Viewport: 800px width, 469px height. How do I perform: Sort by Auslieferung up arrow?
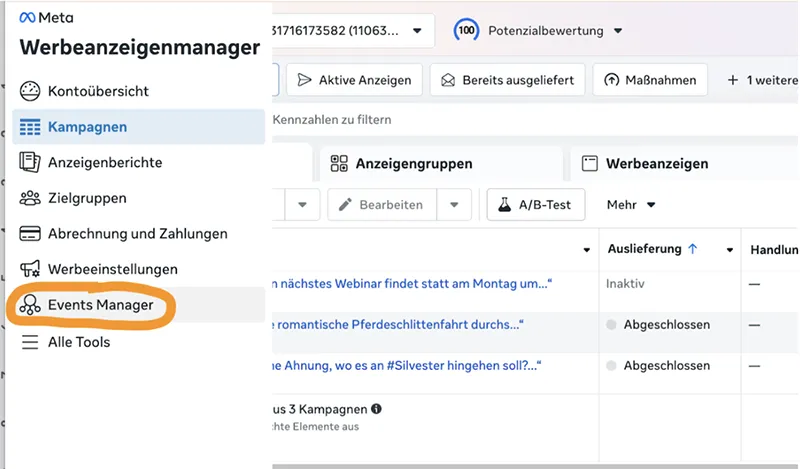coord(692,249)
